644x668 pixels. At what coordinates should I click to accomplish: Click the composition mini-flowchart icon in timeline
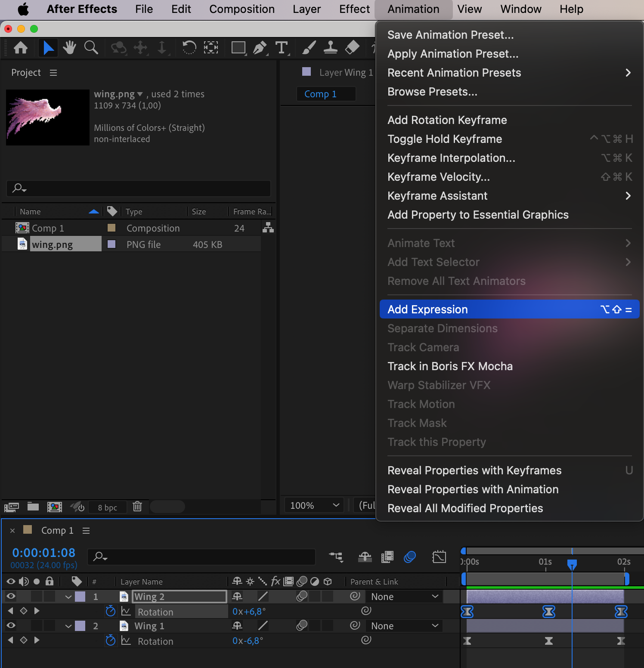336,557
